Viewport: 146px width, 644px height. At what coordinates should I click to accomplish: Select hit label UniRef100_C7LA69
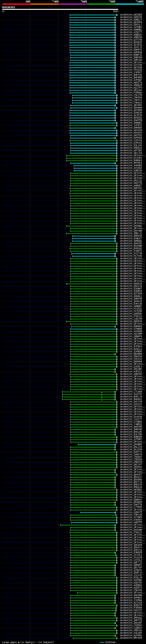(131, 392)
